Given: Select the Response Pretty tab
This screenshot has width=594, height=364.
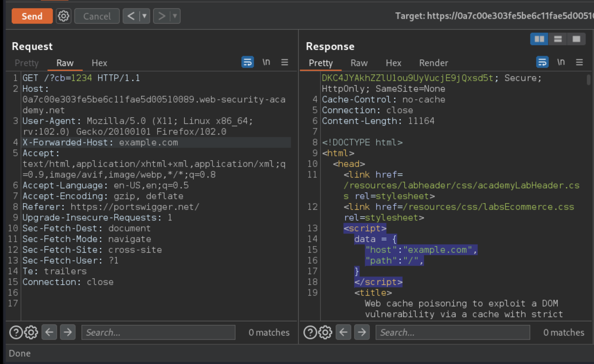Looking at the screenshot, I should pos(321,63).
